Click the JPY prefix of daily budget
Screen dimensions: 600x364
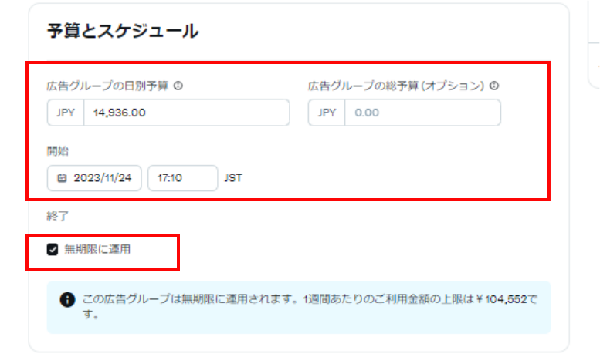66,113
